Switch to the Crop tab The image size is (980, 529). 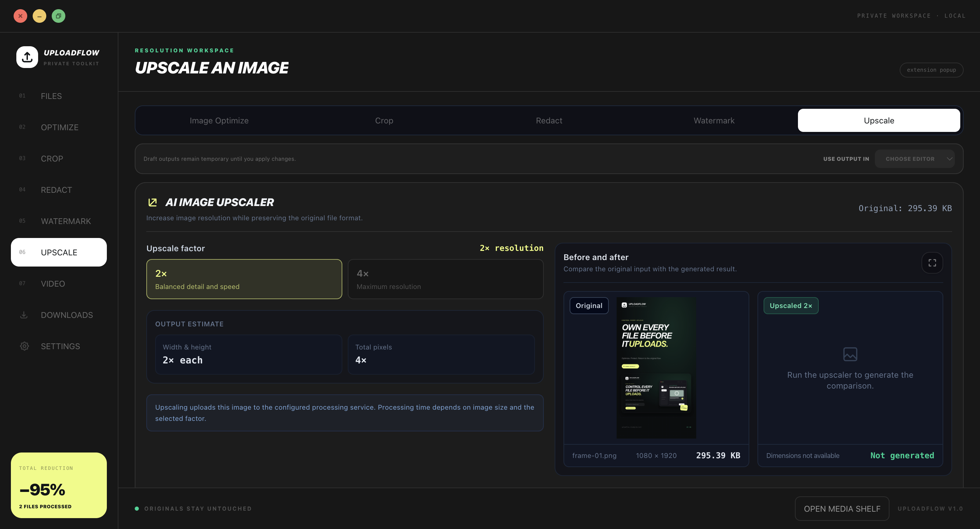384,120
